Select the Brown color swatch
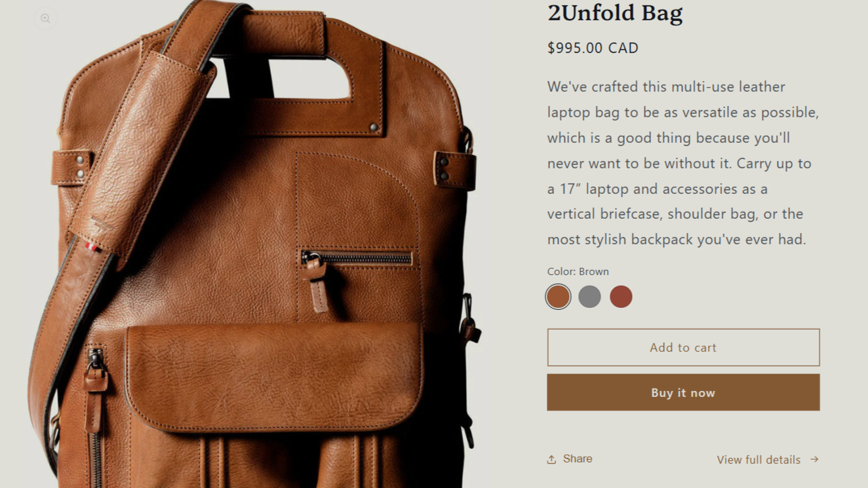This screenshot has height=488, width=868. point(559,297)
